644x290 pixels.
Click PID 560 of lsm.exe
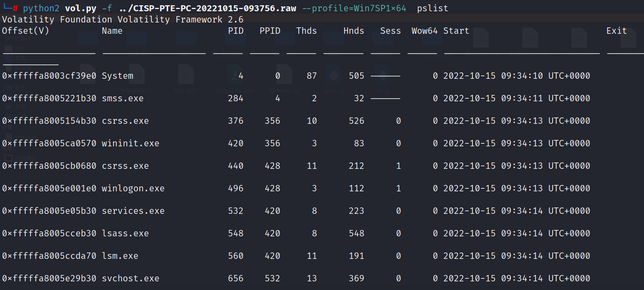pyautogui.click(x=236, y=256)
